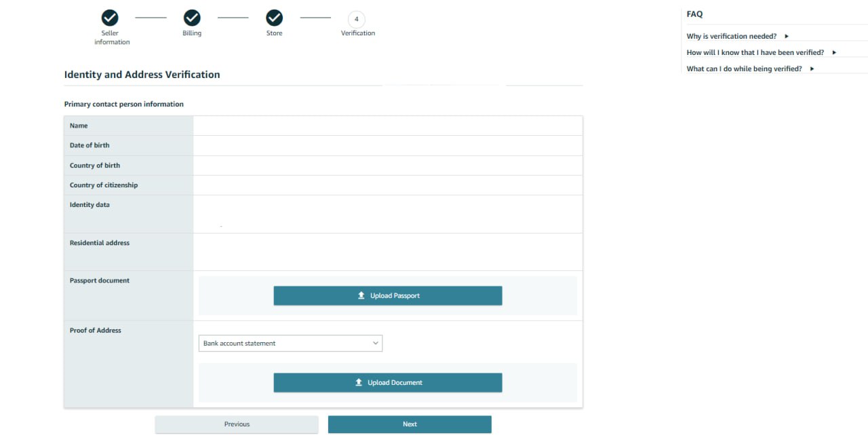Click the Billing step checkmark icon
The height and width of the screenshot is (446, 868).
pos(192,19)
